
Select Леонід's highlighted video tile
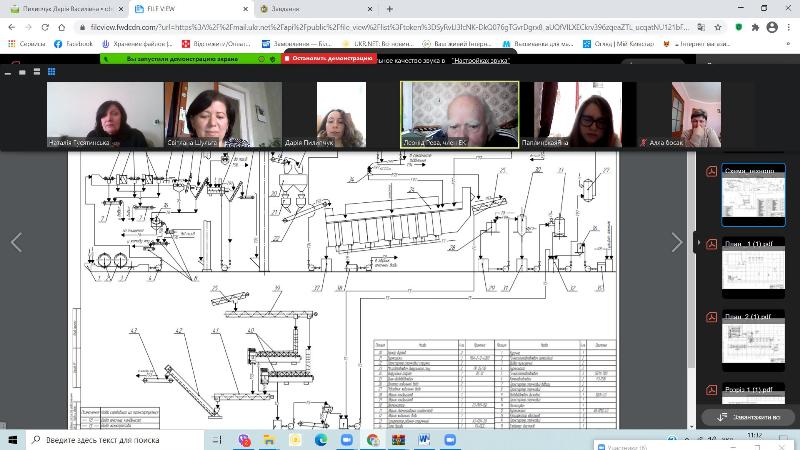460,115
